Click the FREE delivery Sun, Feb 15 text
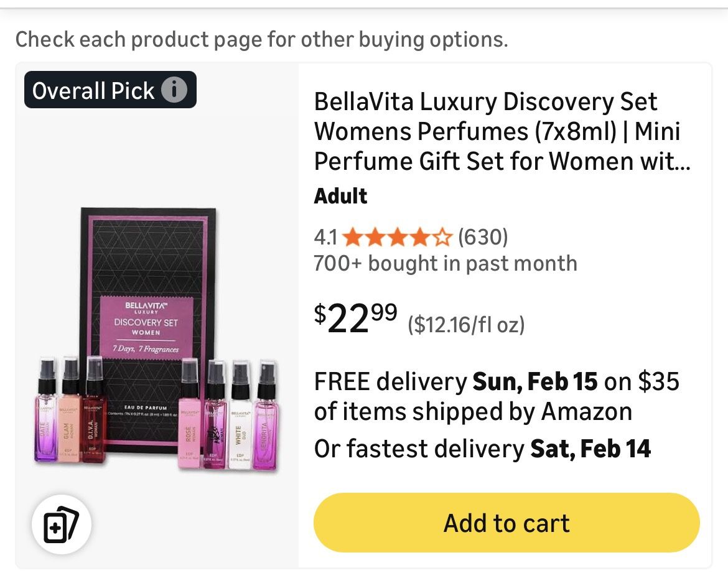This screenshot has height=578, width=728. click(x=497, y=381)
